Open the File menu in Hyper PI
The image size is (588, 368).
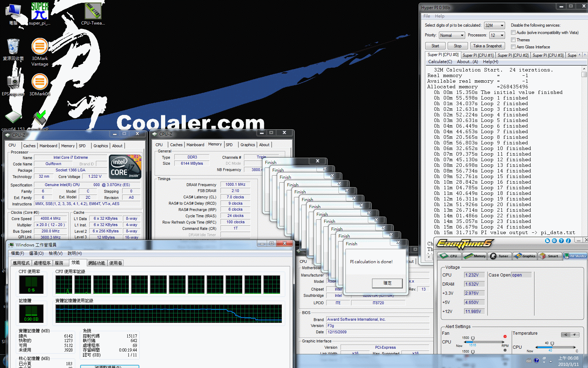coord(427,16)
